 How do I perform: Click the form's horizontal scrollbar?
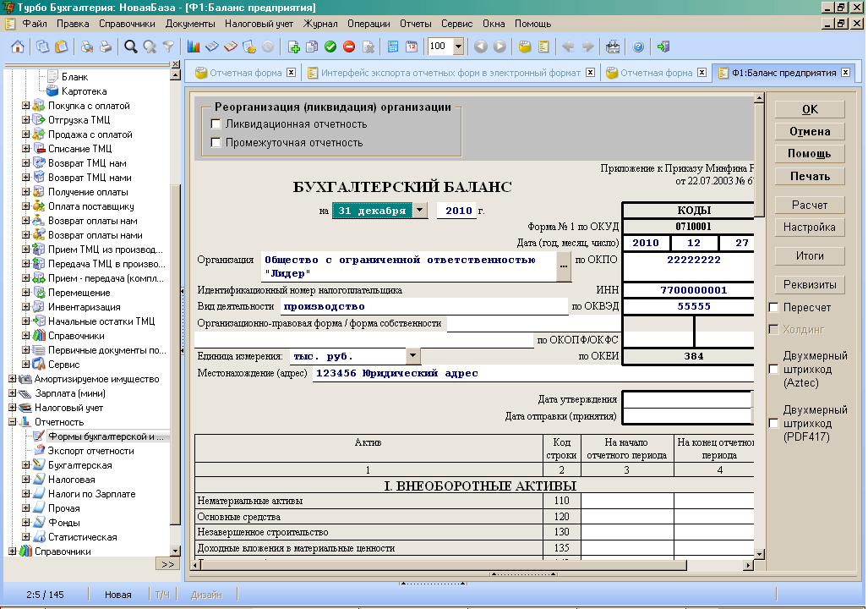pos(472,565)
